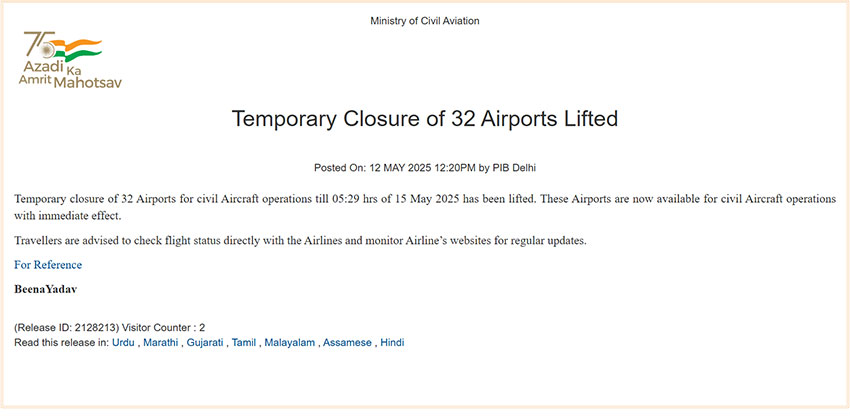Open the Assamese translation link
The height and width of the screenshot is (416, 850).
347,342
